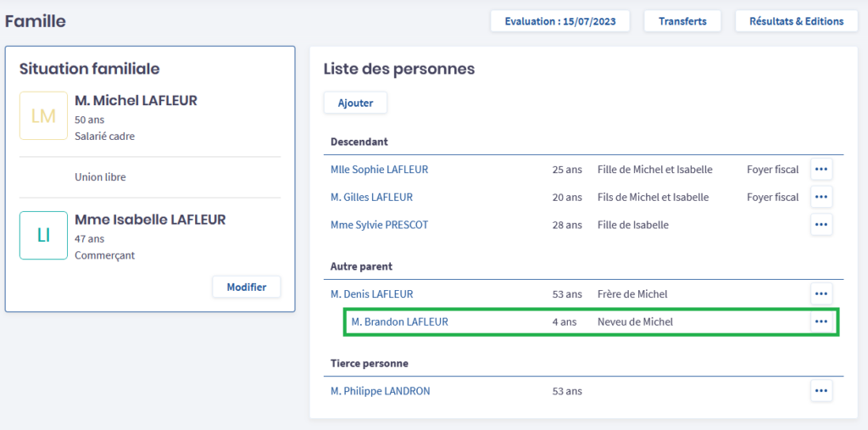Open options menu for Denis LAFLEUR
This screenshot has height=430, width=868.
pos(821,294)
